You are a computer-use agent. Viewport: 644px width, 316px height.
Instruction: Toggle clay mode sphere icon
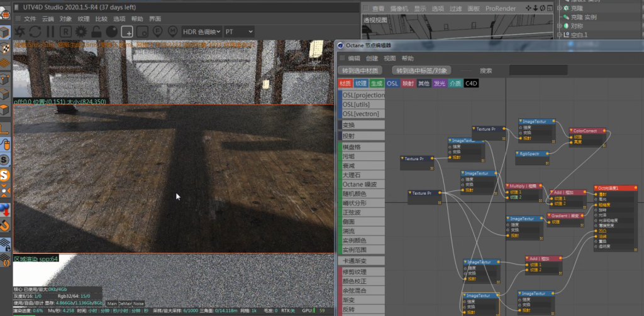tap(111, 31)
